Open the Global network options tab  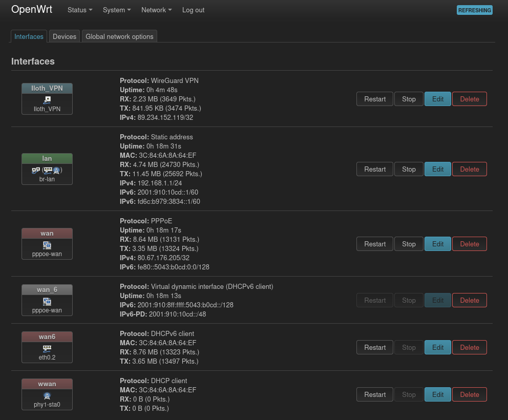point(119,36)
